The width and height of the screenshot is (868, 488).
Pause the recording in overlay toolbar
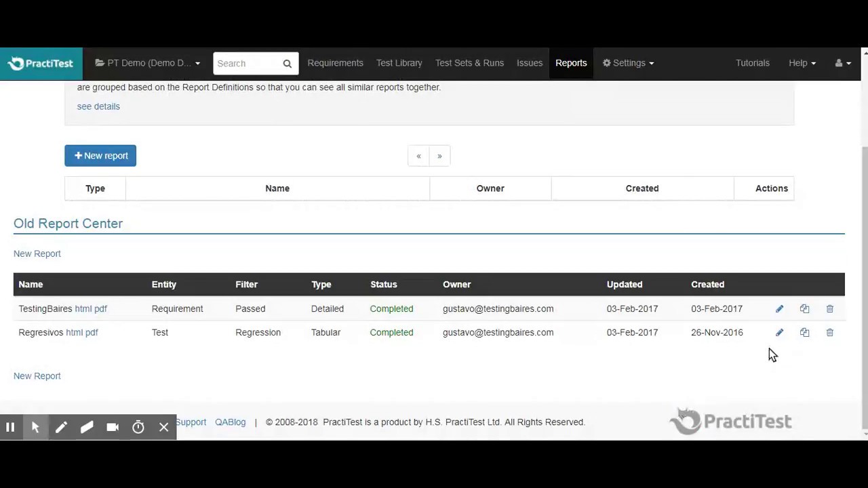10,427
